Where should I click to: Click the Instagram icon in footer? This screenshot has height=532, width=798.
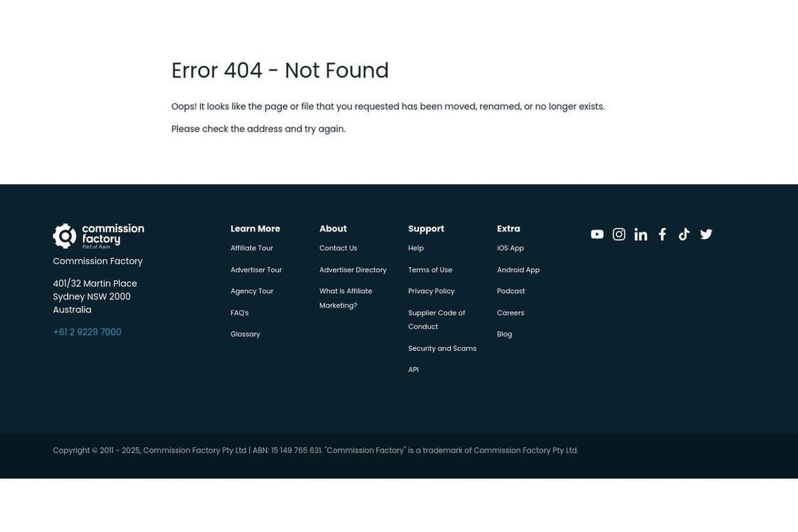coord(619,234)
